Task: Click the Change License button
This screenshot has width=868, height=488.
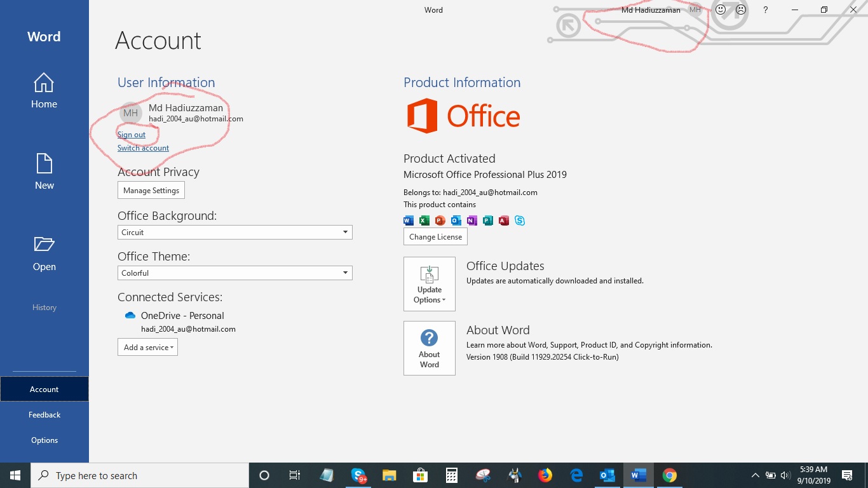Action: pyautogui.click(x=435, y=237)
